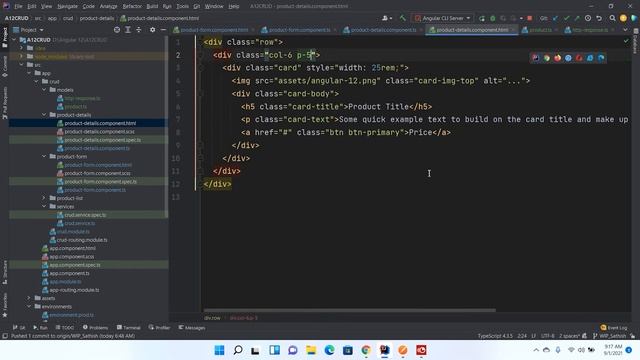The height and width of the screenshot is (360, 640).
Task: Click the Build project hammer icon
Action: tap(402, 18)
